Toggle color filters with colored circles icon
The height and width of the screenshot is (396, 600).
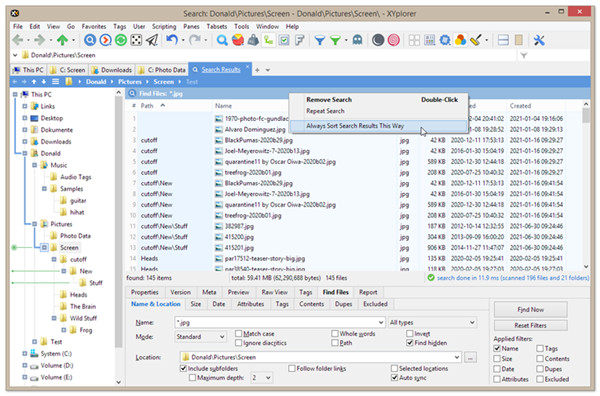[460, 40]
